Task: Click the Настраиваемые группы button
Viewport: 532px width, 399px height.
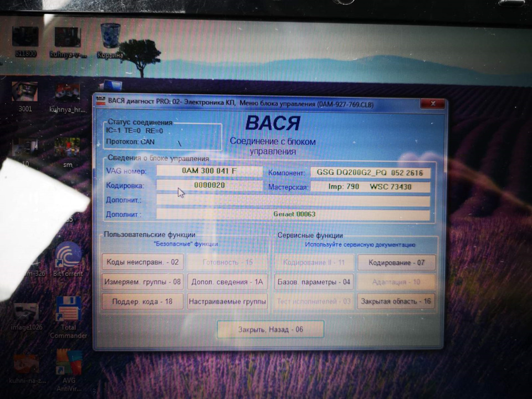Action: click(227, 302)
